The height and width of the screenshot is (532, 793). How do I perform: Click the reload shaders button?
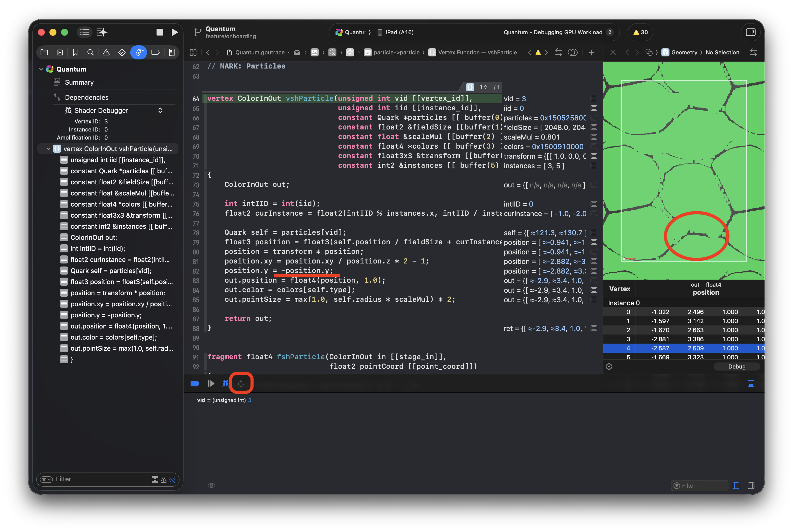coord(241,383)
